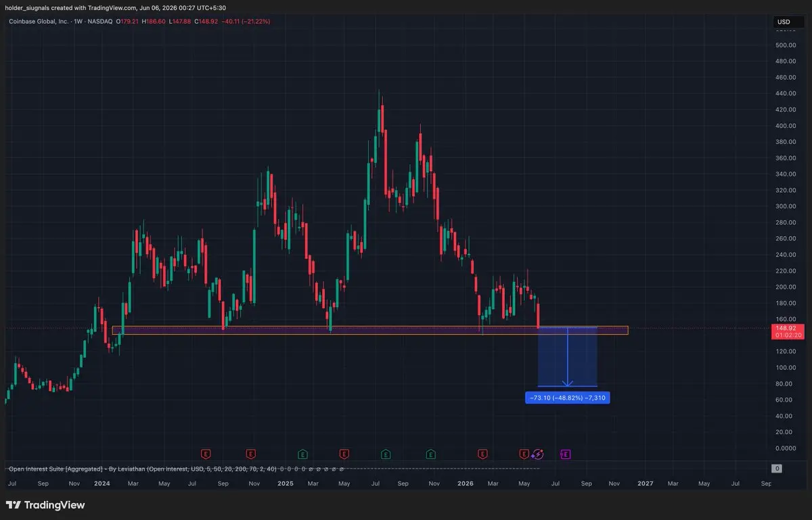Select the orange support zone rectangle
This screenshot has height=520, width=812.
pos(370,330)
